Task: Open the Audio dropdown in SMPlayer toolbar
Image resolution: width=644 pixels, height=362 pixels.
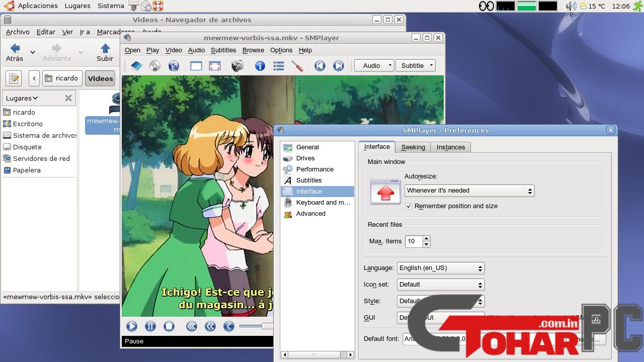Action: click(x=374, y=66)
